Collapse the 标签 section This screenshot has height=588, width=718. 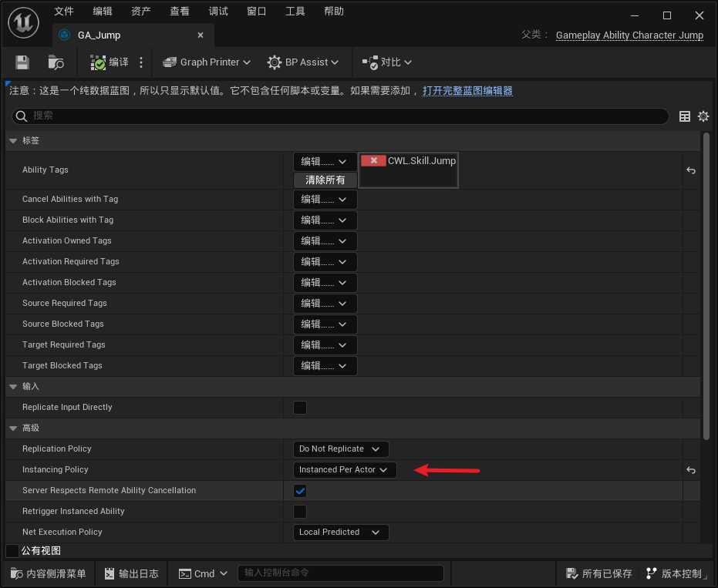13,141
